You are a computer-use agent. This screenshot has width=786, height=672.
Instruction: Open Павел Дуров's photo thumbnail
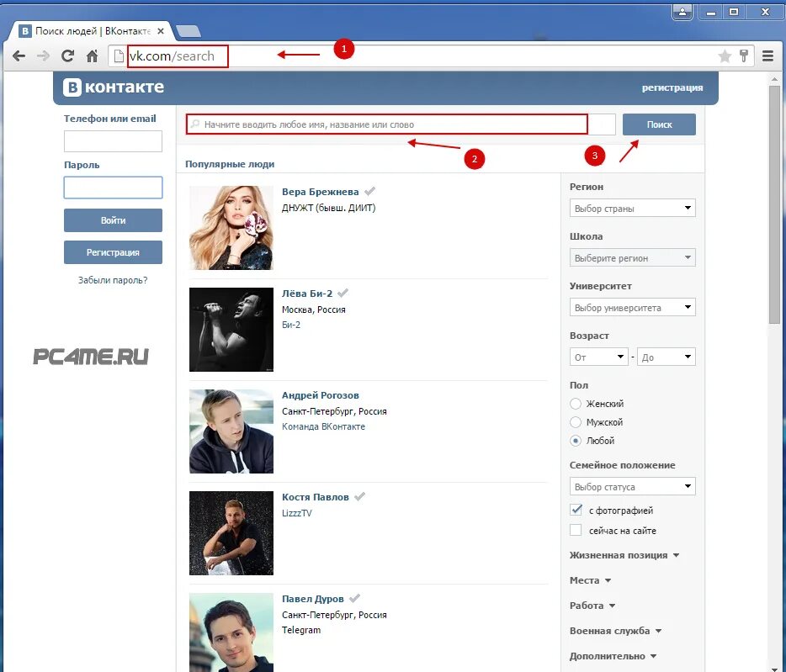pyautogui.click(x=231, y=632)
